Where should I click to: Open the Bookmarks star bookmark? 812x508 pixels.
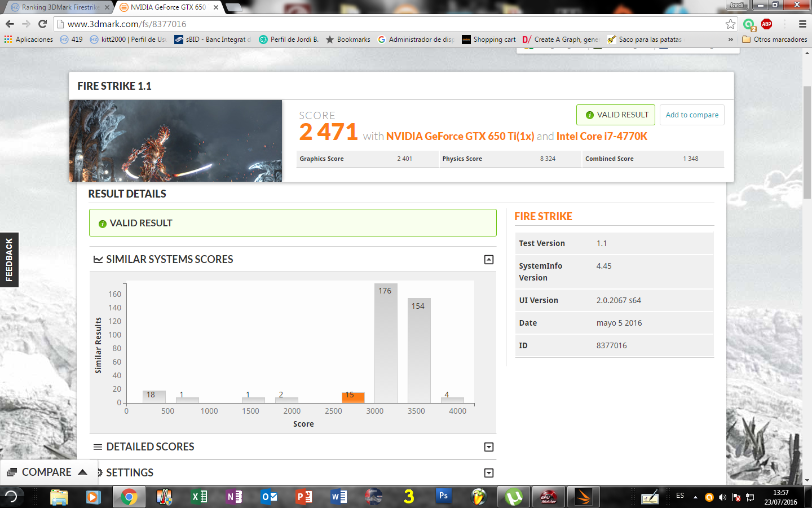tap(348, 40)
